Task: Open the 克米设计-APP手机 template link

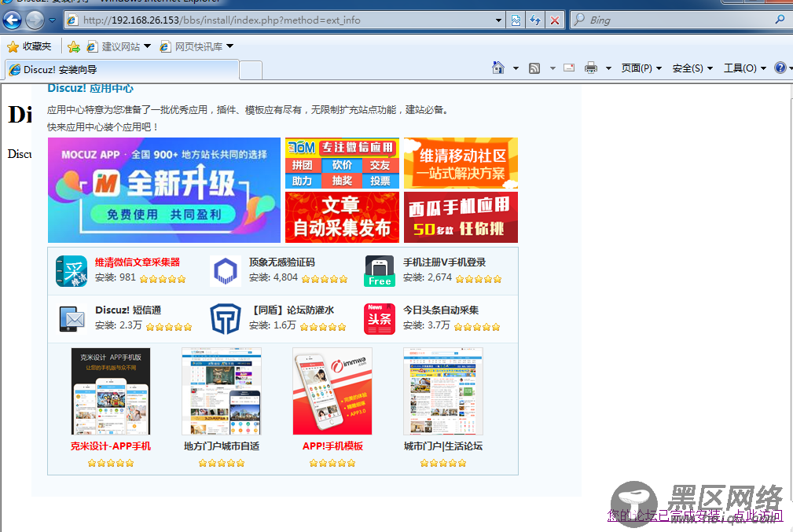Action: click(111, 446)
